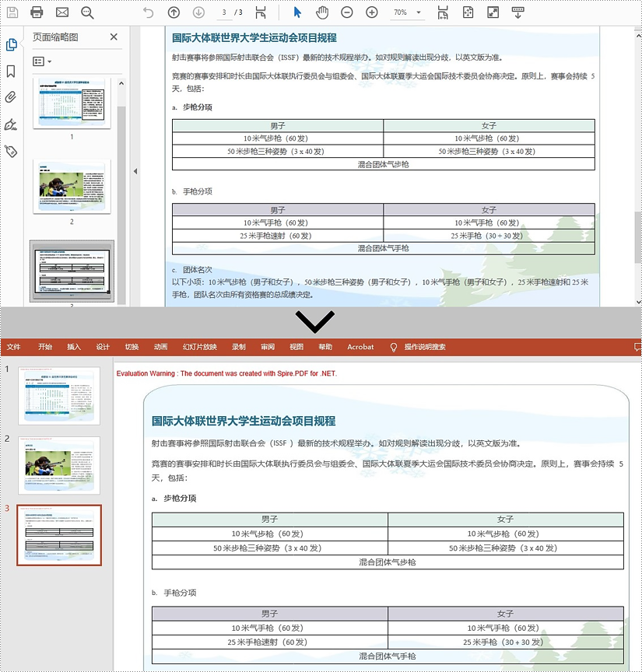This screenshot has height=672, width=642.
Task: Click the Print icon
Action: [37, 12]
